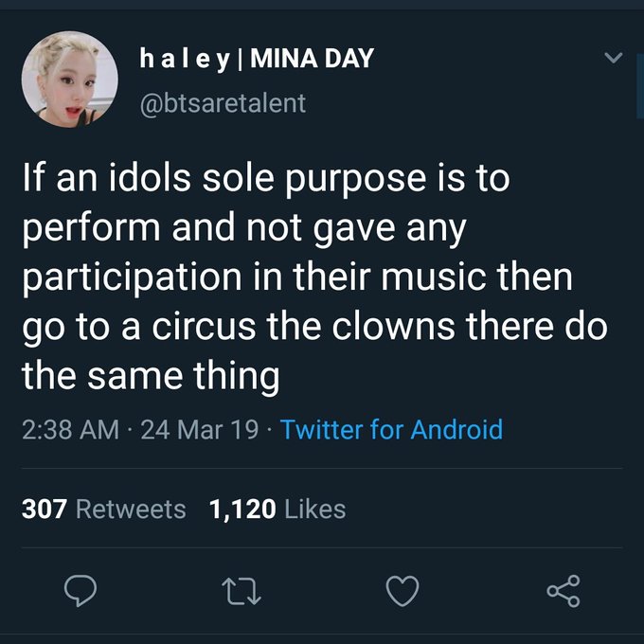Expand the tweet options chevron

[x=614, y=57]
